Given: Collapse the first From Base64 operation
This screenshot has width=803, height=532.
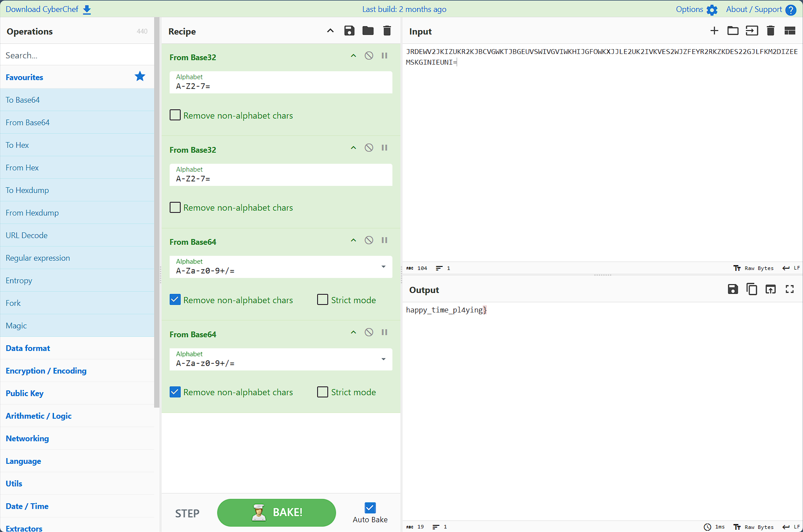Looking at the screenshot, I should [353, 240].
